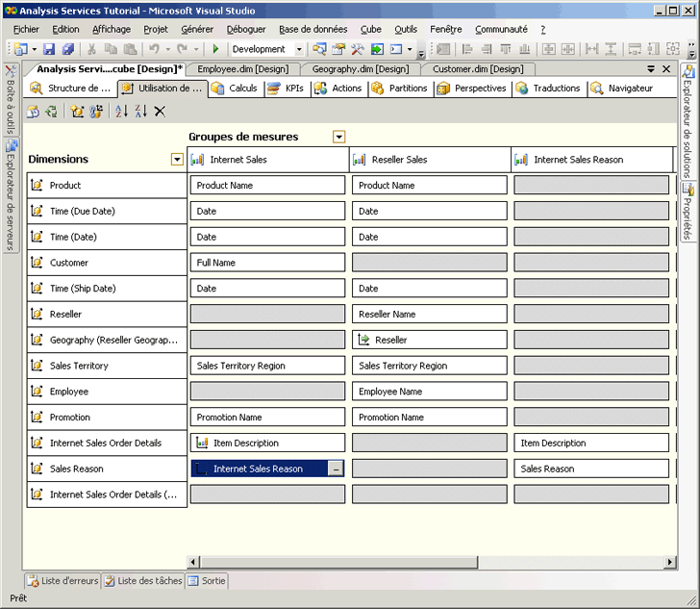Screen dimensions: 700x609
Task: Click the Sort descending Z-A icon
Action: click(x=140, y=112)
